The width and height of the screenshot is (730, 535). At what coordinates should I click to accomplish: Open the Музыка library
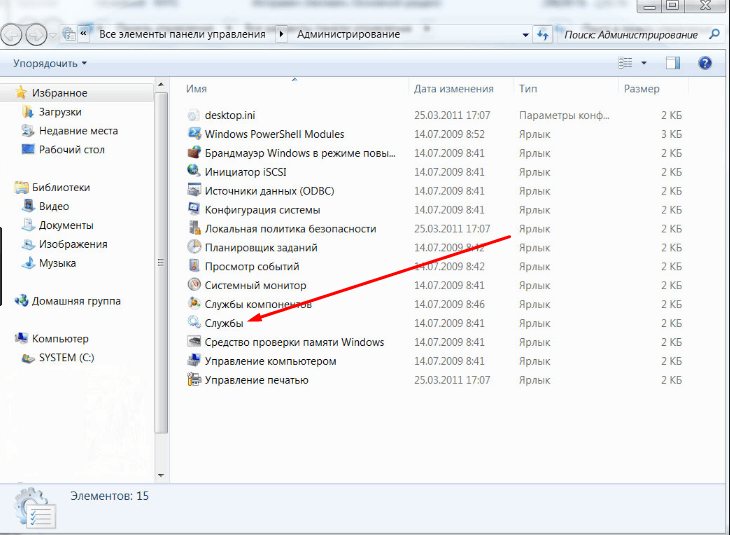tap(57, 263)
